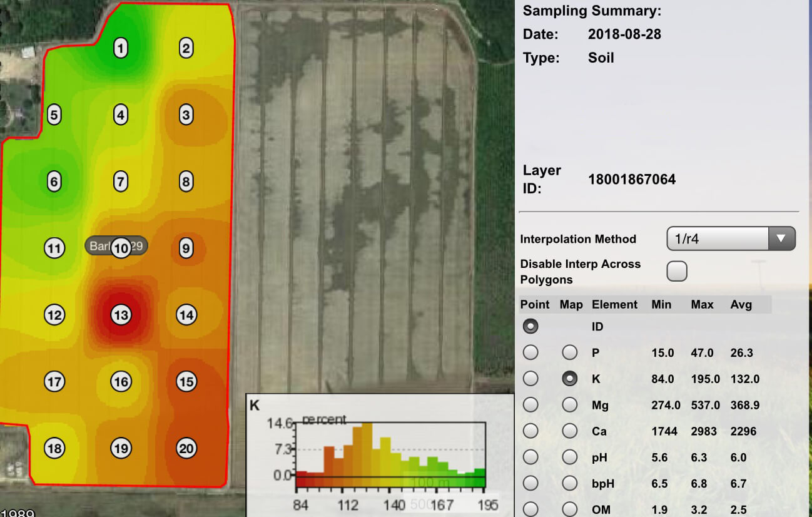Choose Point radio button for pH
The width and height of the screenshot is (812, 517).
coord(530,458)
